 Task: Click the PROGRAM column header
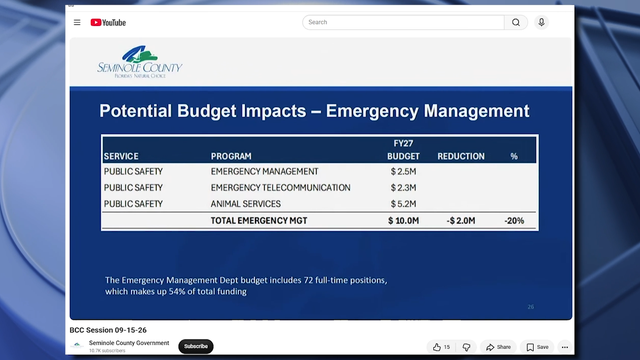(x=231, y=156)
